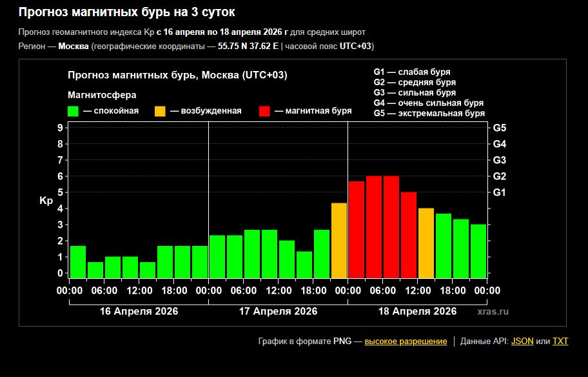Click the '17 Апреля 2026' date label

(278, 311)
